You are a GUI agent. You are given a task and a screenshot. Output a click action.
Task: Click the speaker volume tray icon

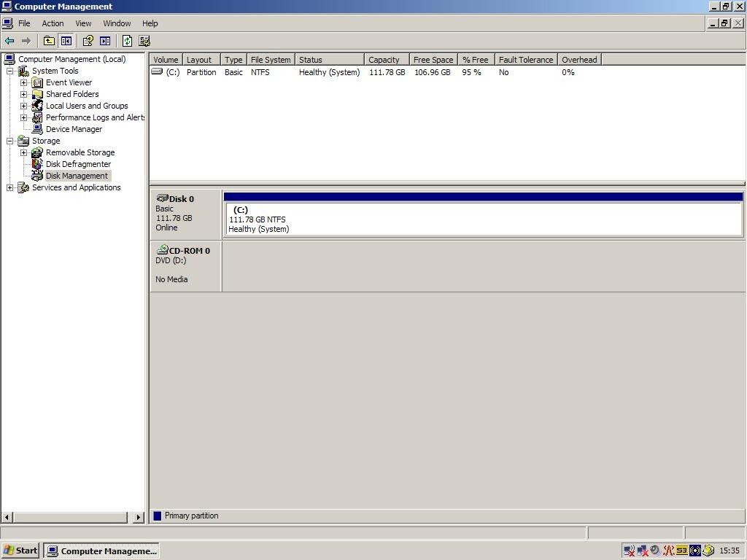point(656,551)
